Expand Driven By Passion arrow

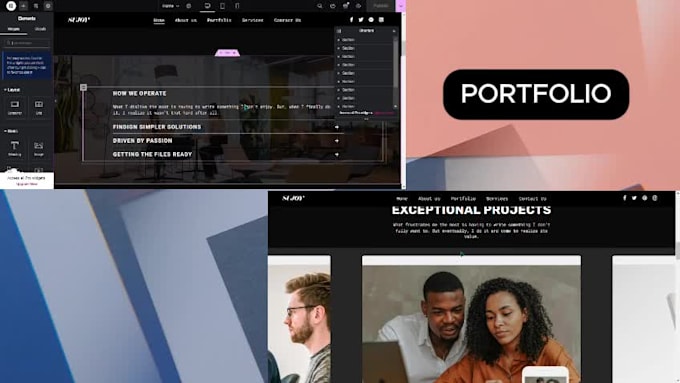point(337,141)
